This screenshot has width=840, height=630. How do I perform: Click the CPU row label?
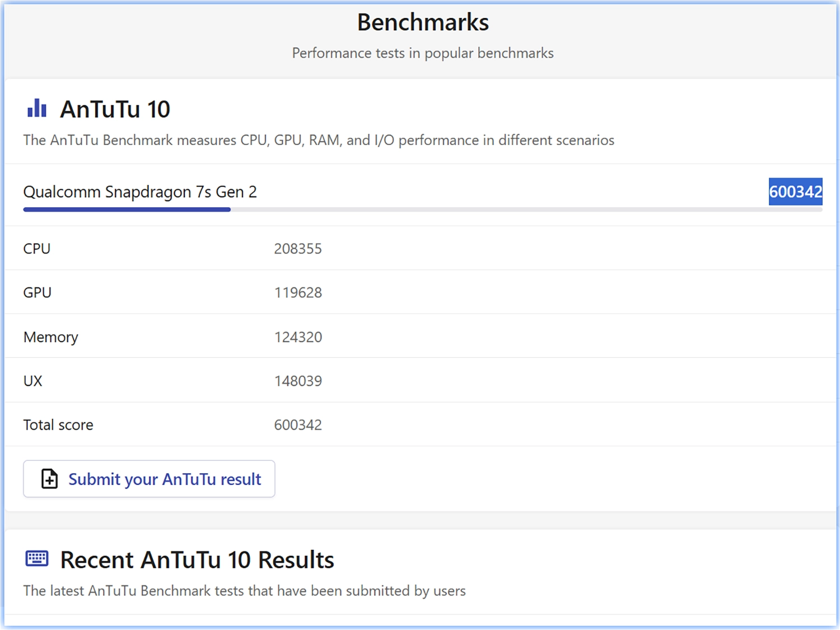[37, 249]
